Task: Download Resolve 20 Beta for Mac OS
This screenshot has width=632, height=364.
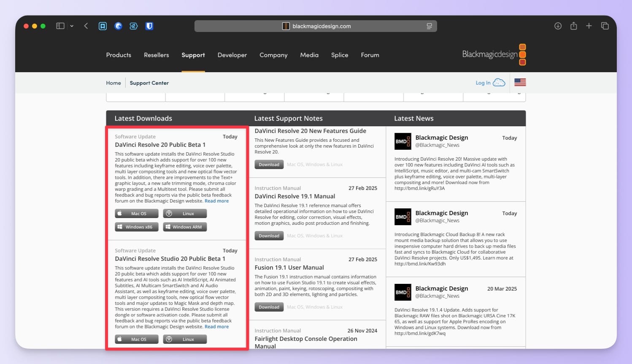Action: 137,213
